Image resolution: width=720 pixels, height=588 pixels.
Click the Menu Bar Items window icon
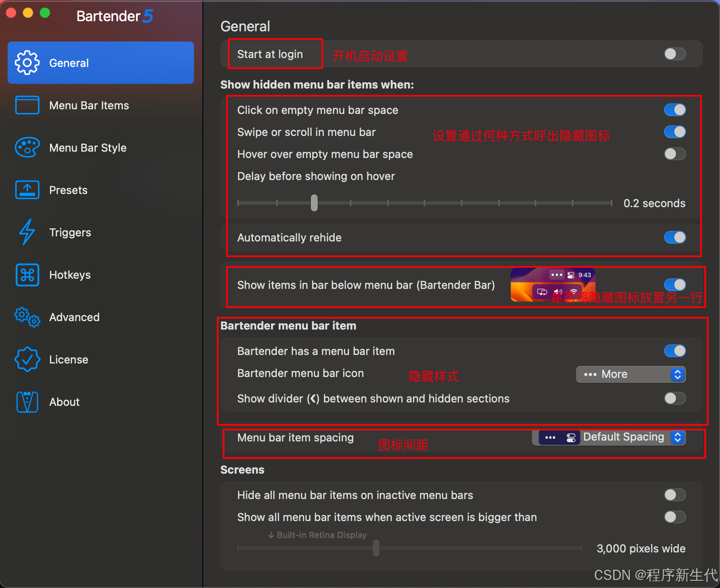click(27, 105)
